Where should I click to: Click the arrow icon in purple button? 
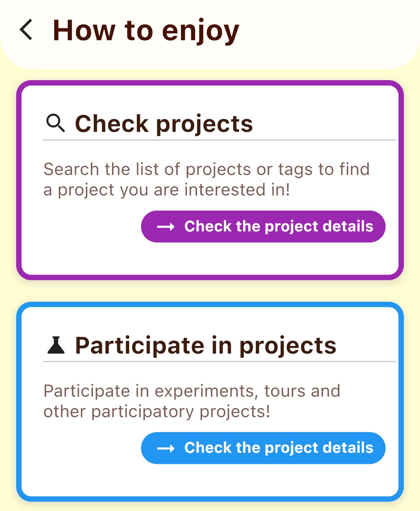click(166, 227)
